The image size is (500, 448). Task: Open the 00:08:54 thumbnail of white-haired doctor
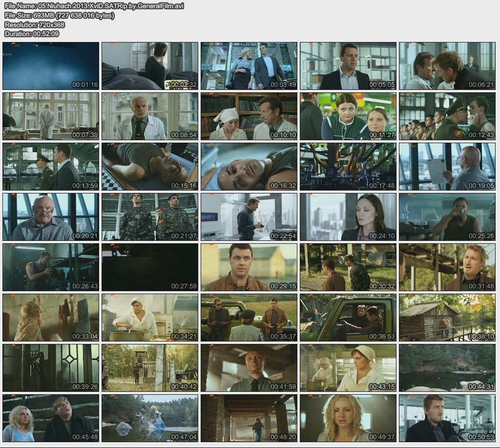[x=150, y=116]
